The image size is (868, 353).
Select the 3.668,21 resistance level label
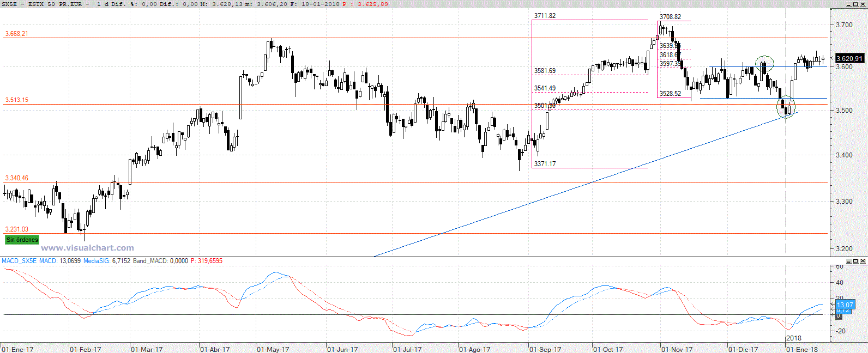pos(16,34)
